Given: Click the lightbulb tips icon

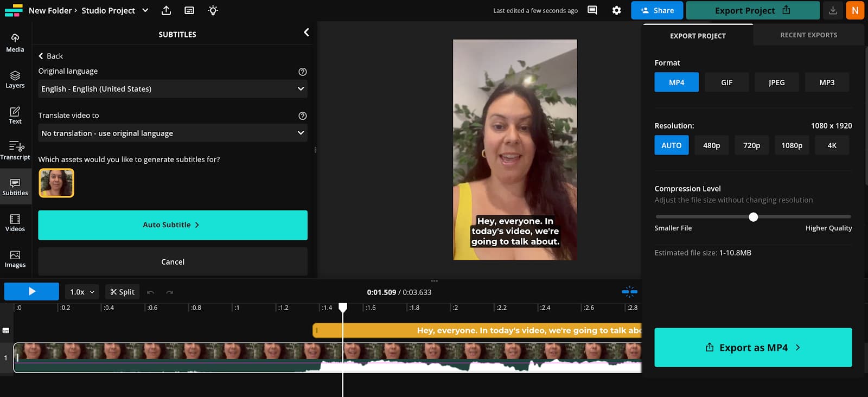Looking at the screenshot, I should [213, 10].
